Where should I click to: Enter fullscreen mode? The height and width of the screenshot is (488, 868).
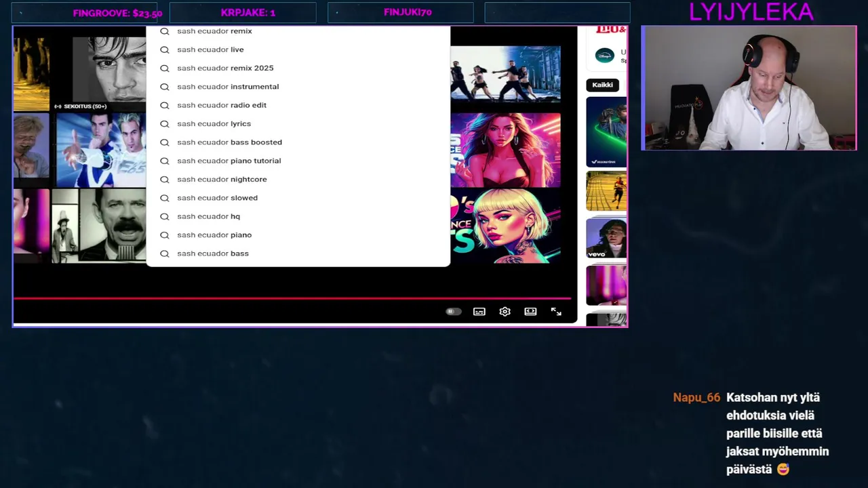(556, 312)
